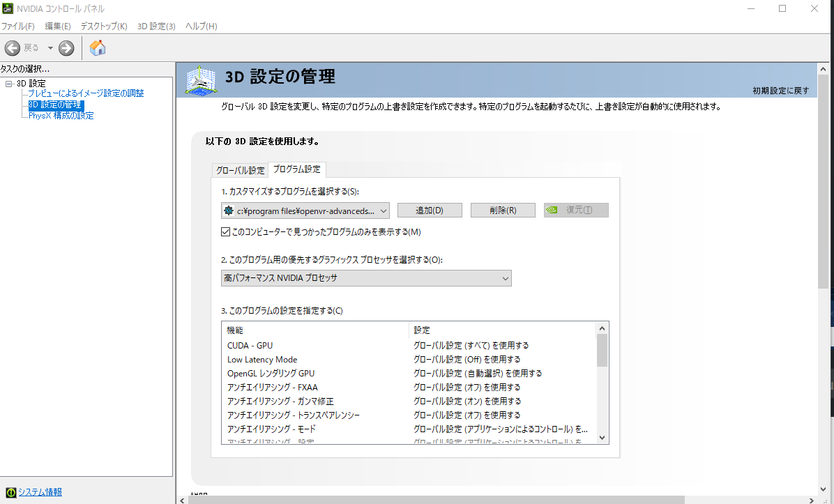834x504 pixels.
Task: Click the 復元(I) button
Action: [576, 211]
